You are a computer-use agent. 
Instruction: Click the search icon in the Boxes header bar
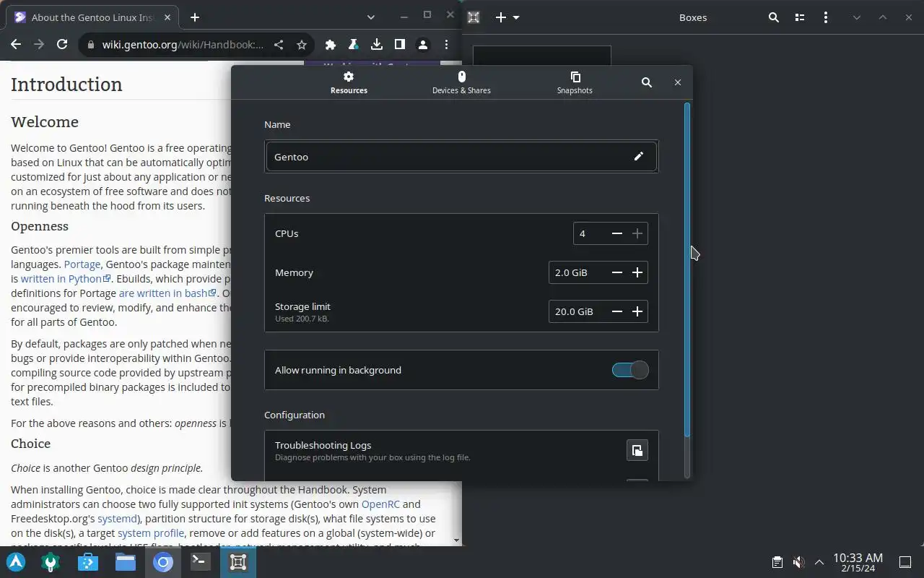[774, 17]
